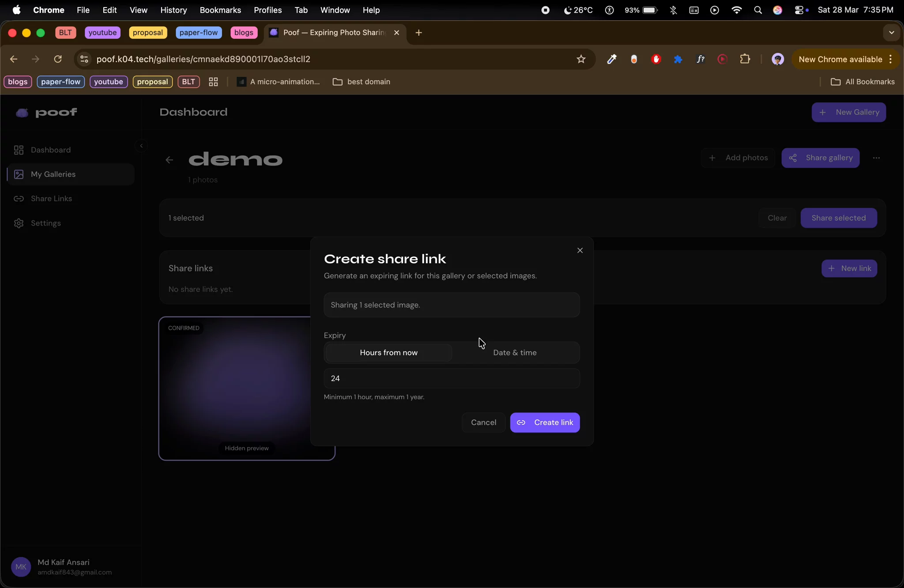Click the New link button

849,268
